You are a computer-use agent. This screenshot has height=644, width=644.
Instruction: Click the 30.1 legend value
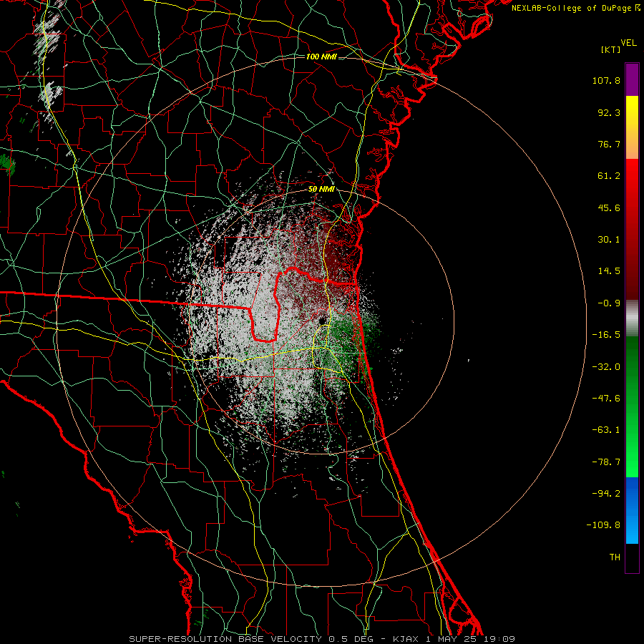609,240
